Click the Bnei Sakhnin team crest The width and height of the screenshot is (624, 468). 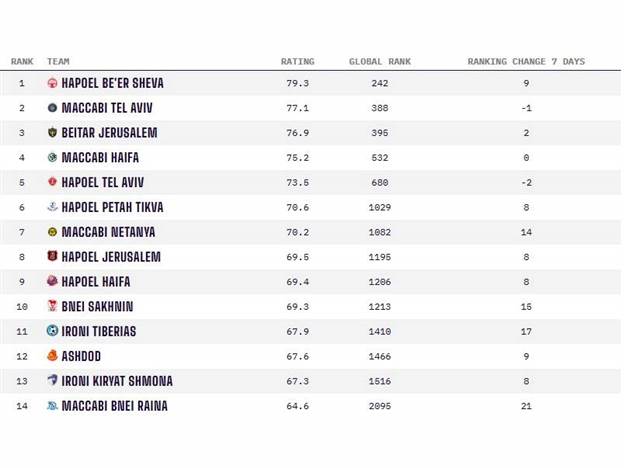[x=53, y=306]
